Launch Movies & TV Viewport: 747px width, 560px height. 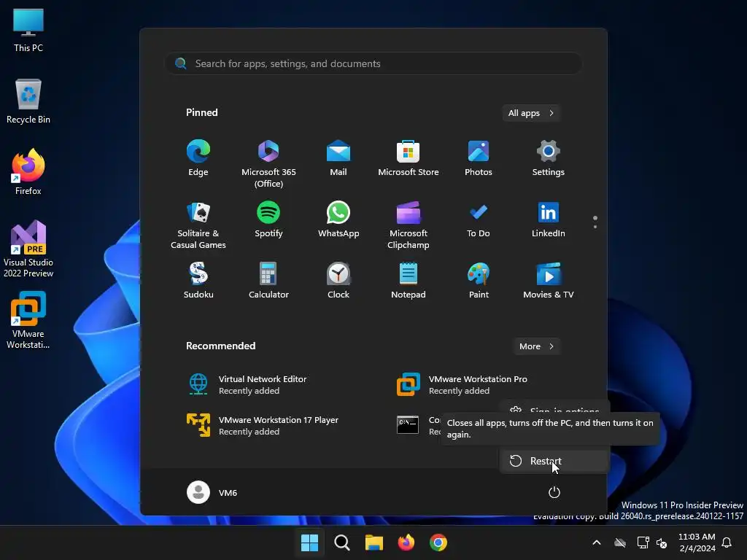pyautogui.click(x=549, y=281)
